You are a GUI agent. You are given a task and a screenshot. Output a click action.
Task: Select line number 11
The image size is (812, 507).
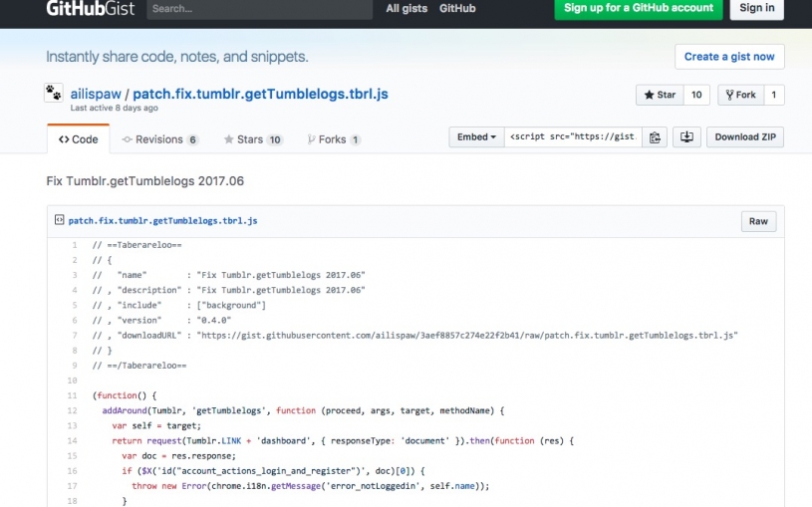(73, 395)
